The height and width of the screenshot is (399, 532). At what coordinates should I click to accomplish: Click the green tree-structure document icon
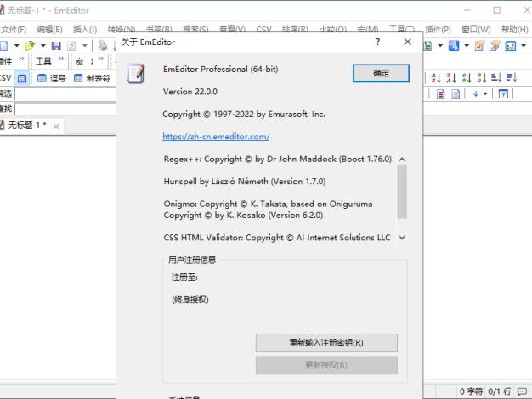[427, 46]
